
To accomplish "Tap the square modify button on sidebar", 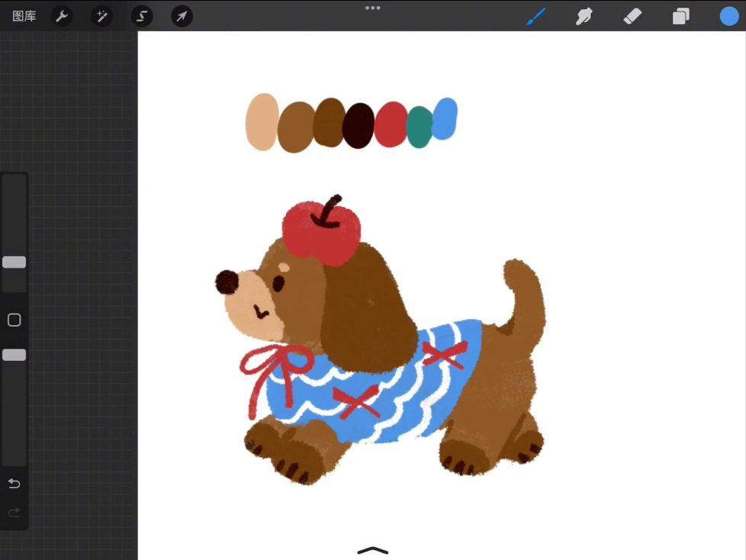I will (14, 320).
